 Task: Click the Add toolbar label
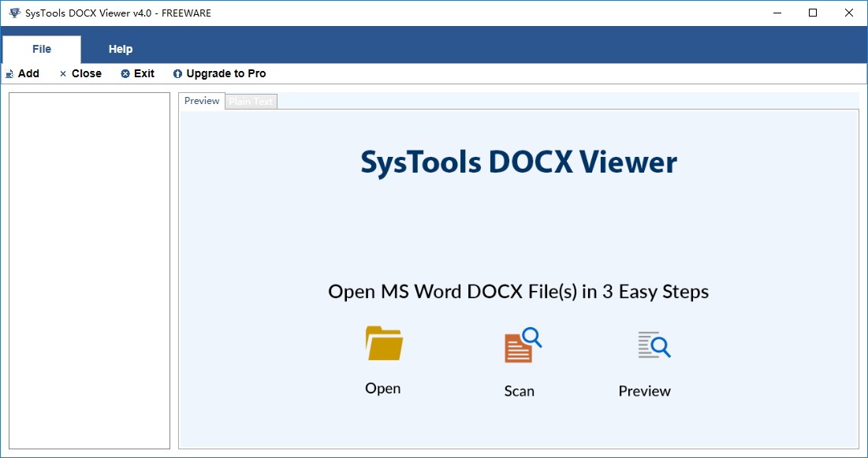click(28, 73)
